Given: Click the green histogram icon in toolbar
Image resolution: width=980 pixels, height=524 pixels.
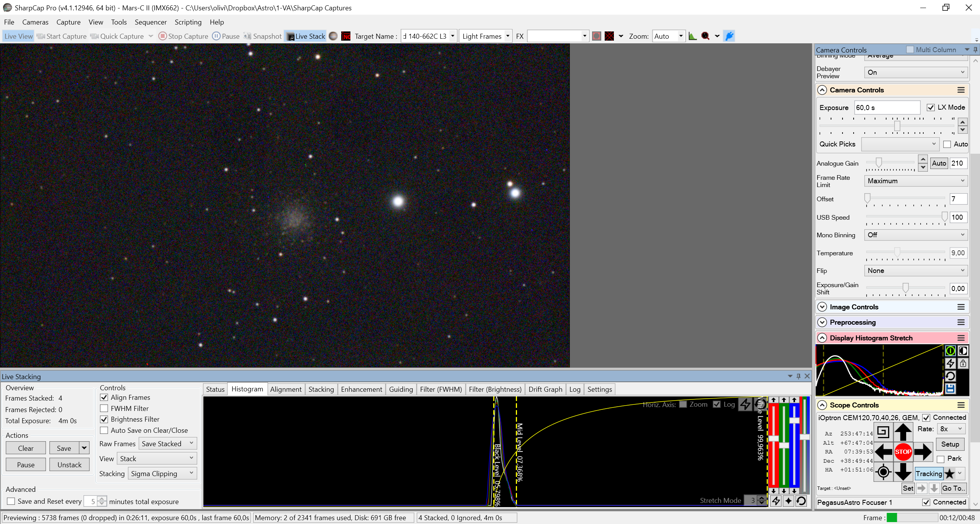Looking at the screenshot, I should 692,36.
